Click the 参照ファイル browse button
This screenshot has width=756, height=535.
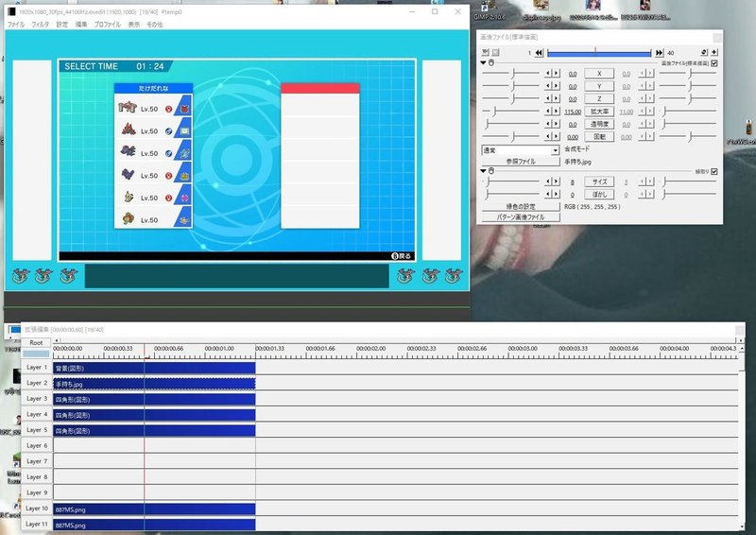(521, 162)
